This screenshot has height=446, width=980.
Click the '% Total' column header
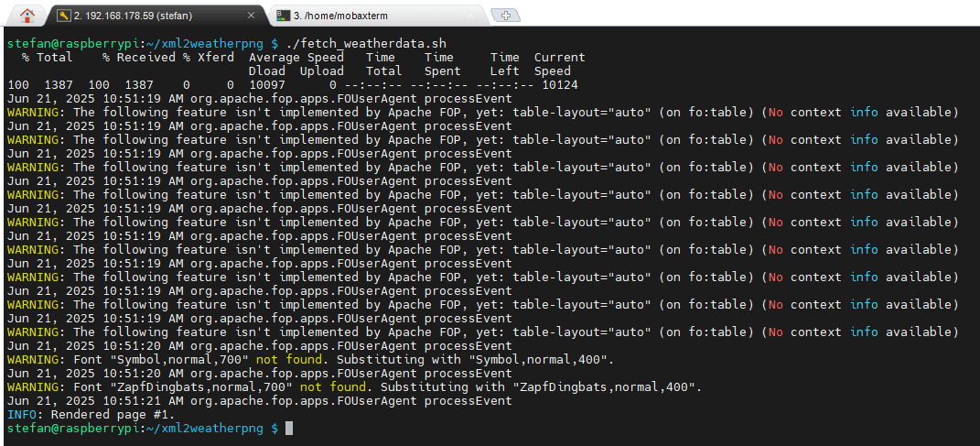pos(48,58)
